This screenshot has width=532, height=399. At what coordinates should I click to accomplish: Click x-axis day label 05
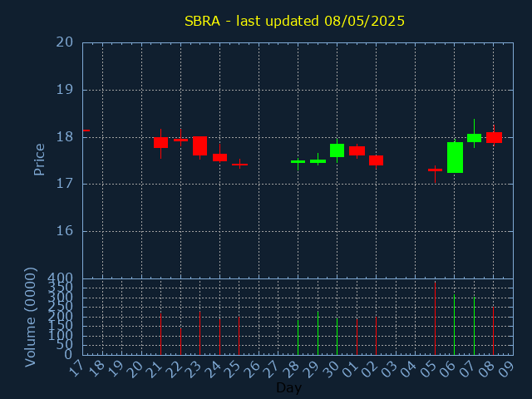point(428,369)
